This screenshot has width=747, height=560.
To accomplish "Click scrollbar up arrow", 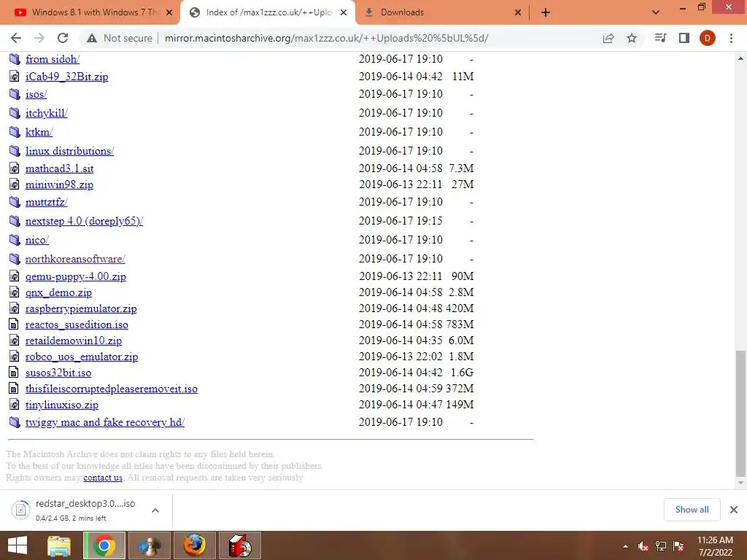I will pos(740,58).
